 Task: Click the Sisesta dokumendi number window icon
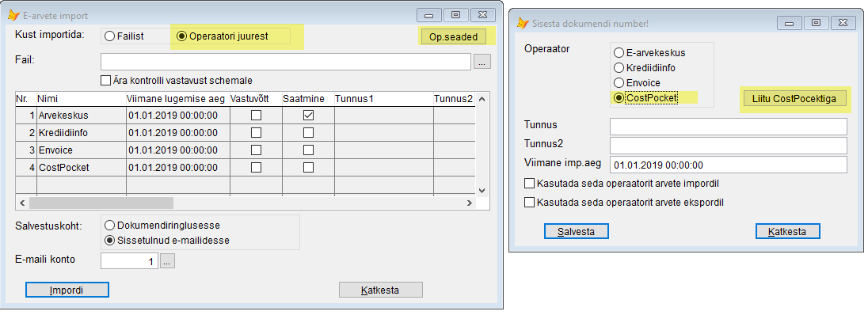523,23
